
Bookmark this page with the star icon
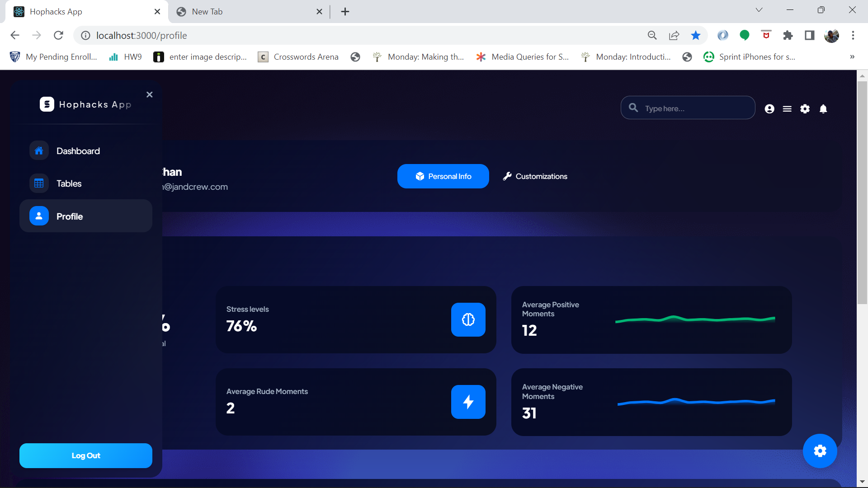point(696,35)
